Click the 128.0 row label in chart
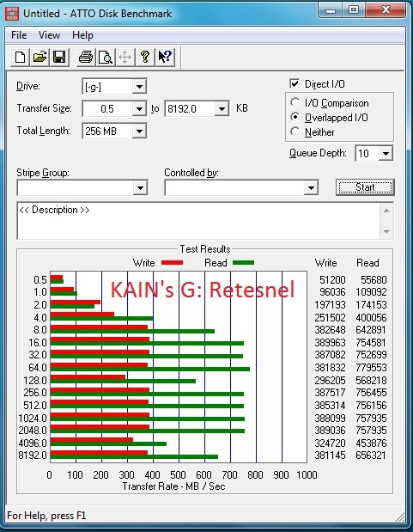Image resolution: width=413 pixels, height=532 pixels. tap(35, 381)
